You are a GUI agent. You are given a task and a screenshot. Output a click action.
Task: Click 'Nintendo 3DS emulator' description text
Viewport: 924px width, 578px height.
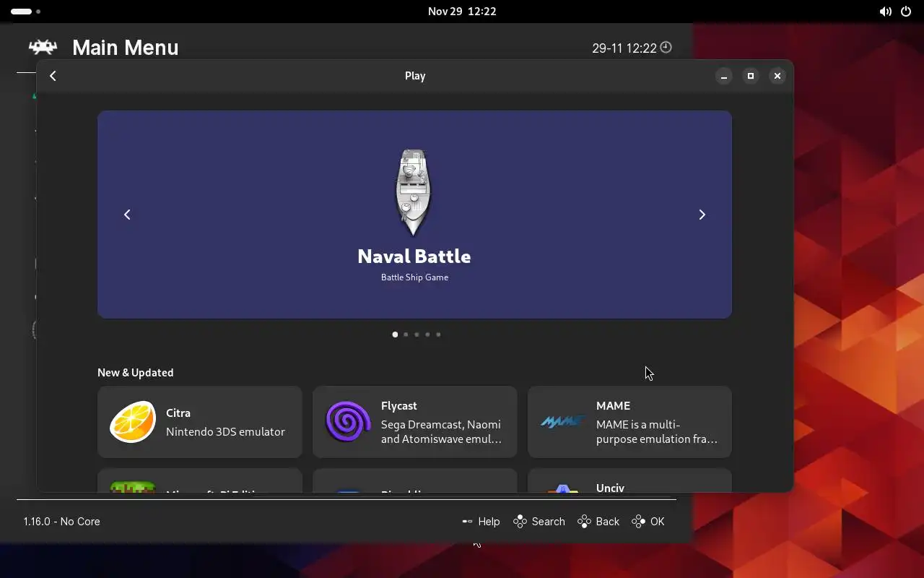[x=225, y=432]
